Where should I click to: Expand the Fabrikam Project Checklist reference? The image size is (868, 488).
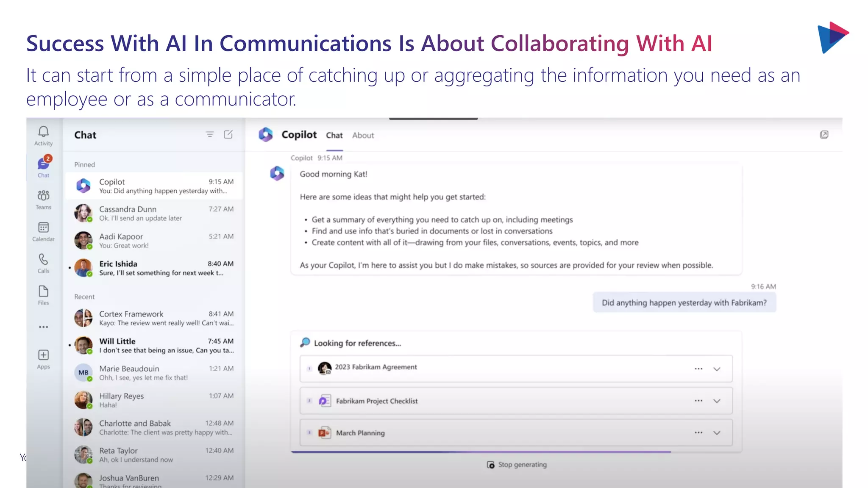point(717,401)
